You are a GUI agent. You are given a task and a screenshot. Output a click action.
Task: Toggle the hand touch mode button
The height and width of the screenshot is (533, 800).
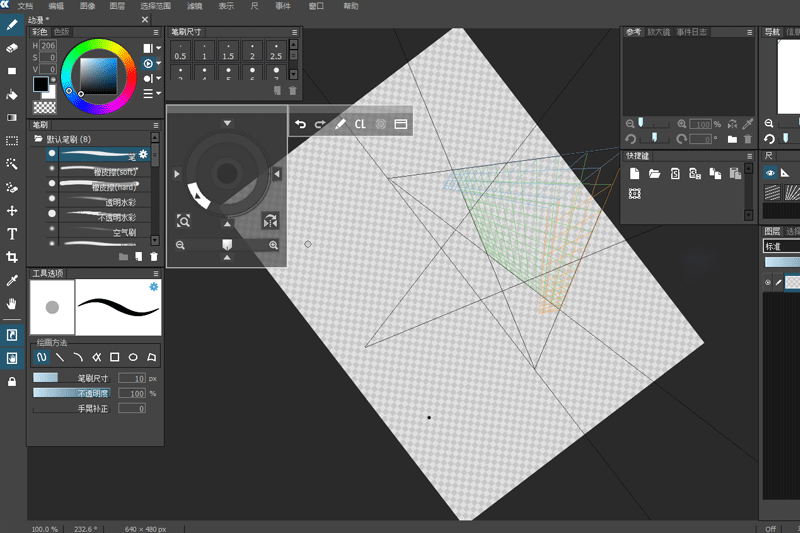point(12,358)
